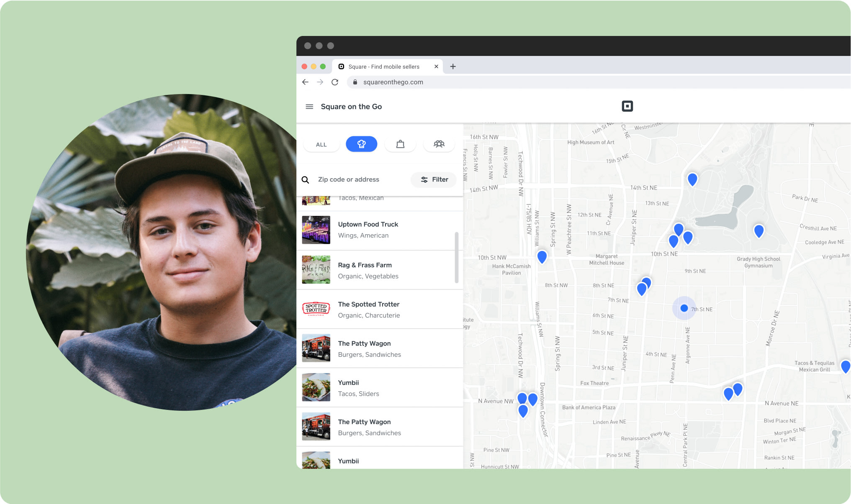The height and width of the screenshot is (504, 851).
Task: Go back using the browser back arrow
Action: coord(305,82)
